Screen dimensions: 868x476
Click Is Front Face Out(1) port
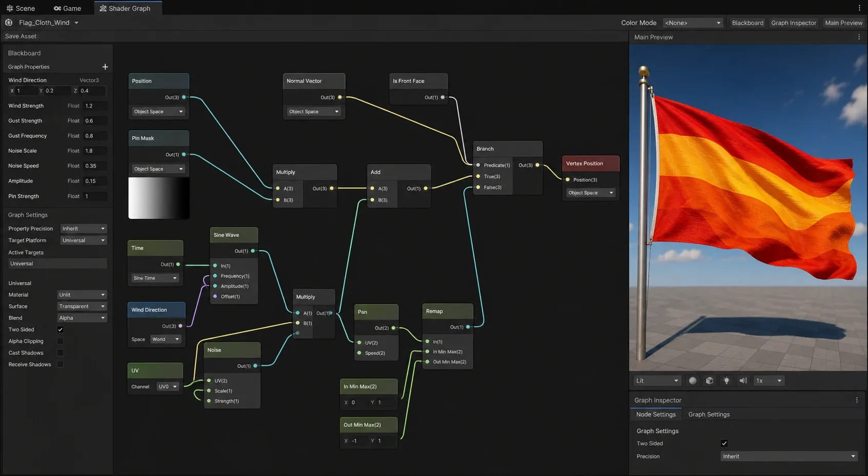pyautogui.click(x=442, y=97)
